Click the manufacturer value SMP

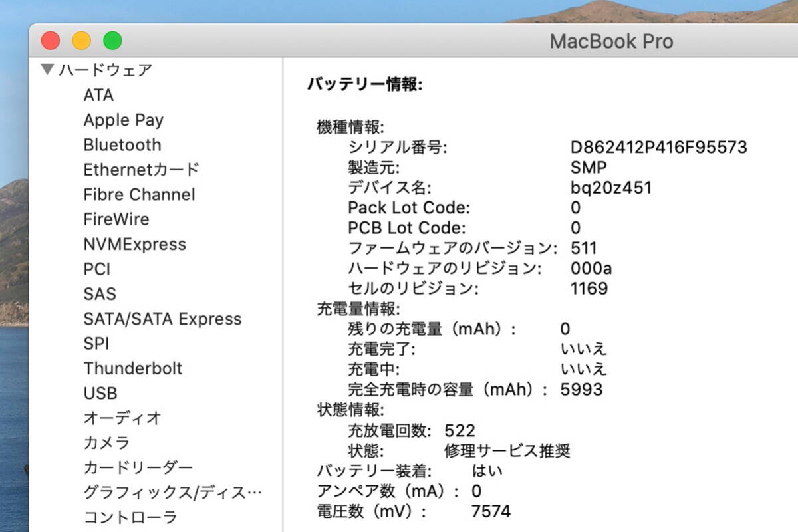point(589,168)
